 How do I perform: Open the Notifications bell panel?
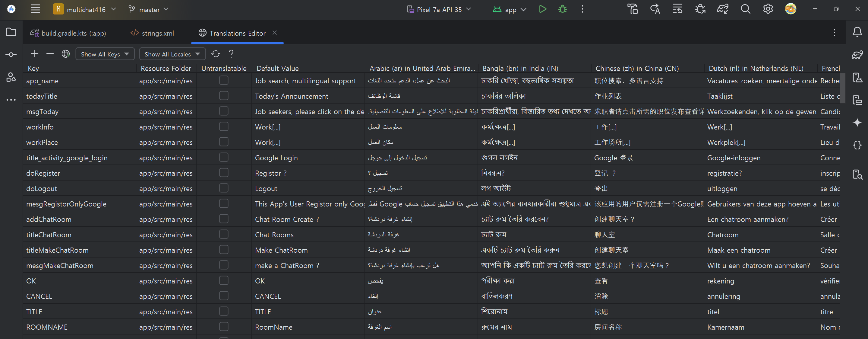pyautogui.click(x=857, y=32)
